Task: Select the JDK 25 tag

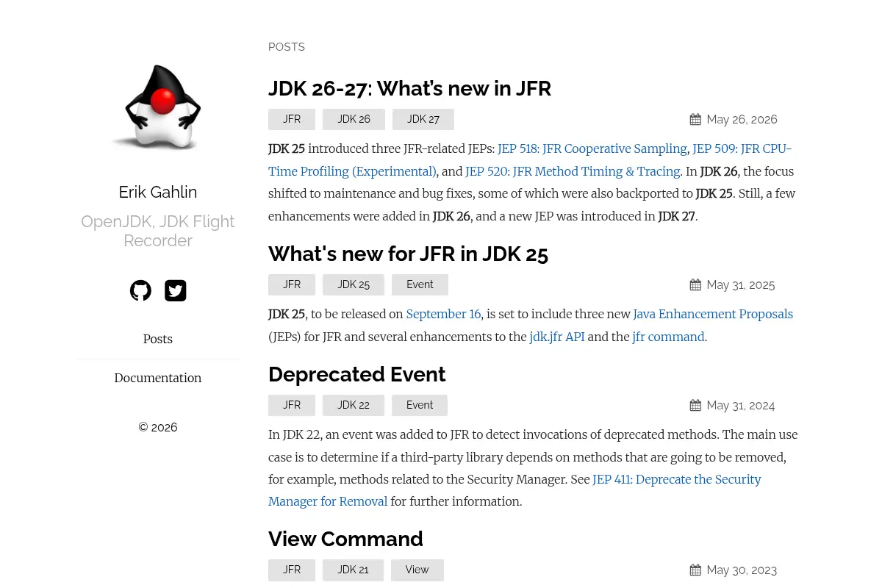Action: (x=354, y=284)
